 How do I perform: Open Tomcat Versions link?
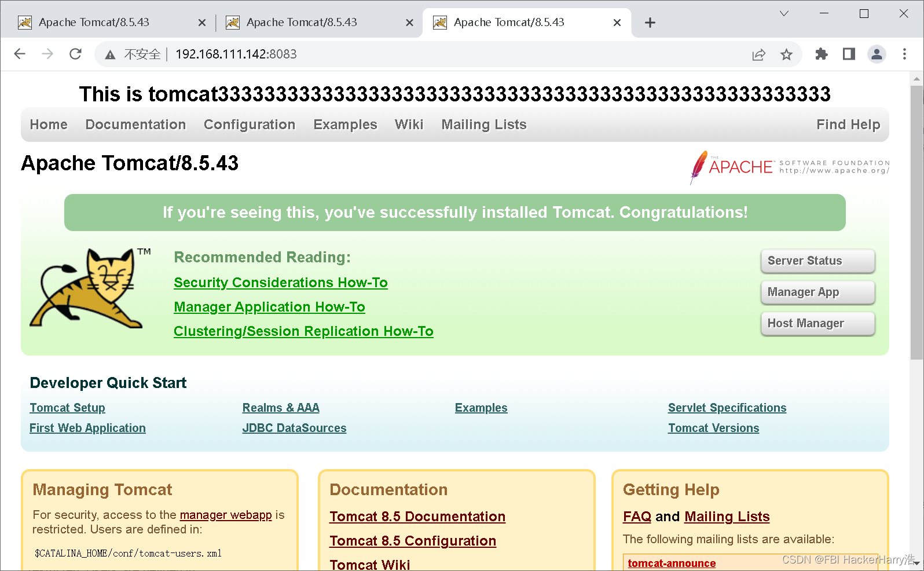click(713, 428)
